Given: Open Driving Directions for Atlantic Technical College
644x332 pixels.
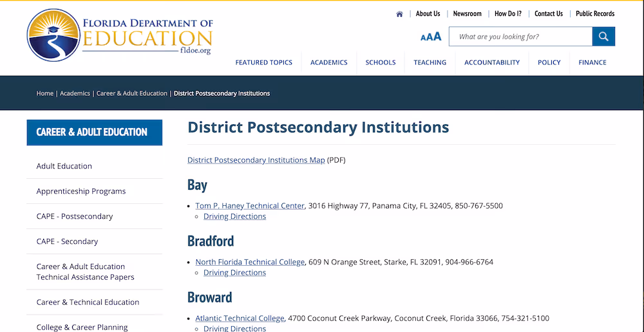Looking at the screenshot, I should [234, 328].
